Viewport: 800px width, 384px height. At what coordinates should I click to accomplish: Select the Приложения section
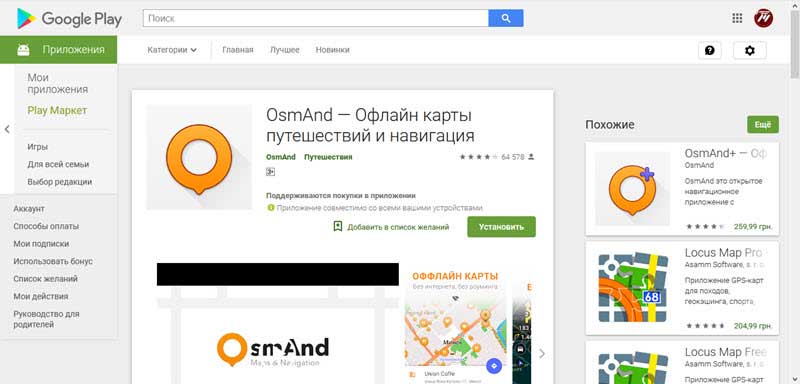click(x=58, y=49)
